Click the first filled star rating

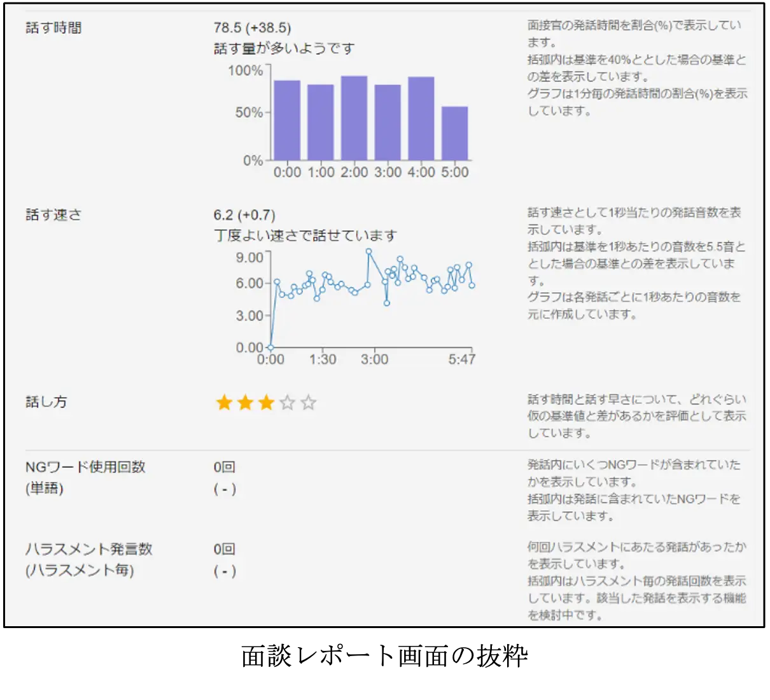[x=224, y=402]
